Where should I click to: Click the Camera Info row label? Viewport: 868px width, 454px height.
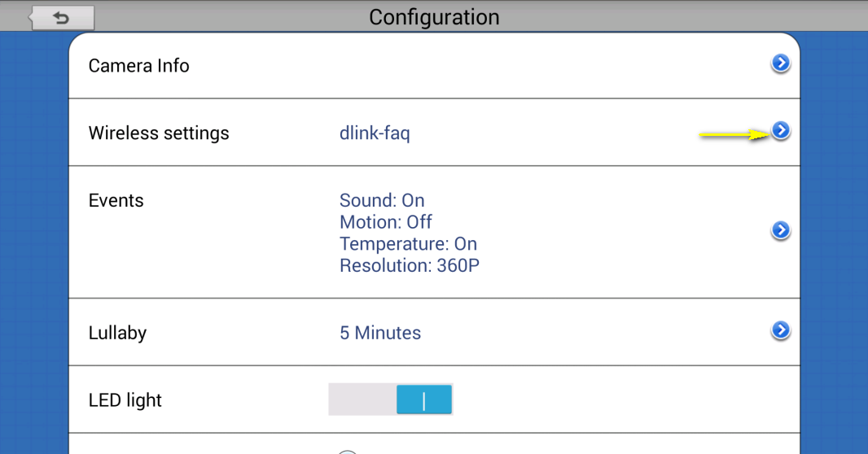138,66
